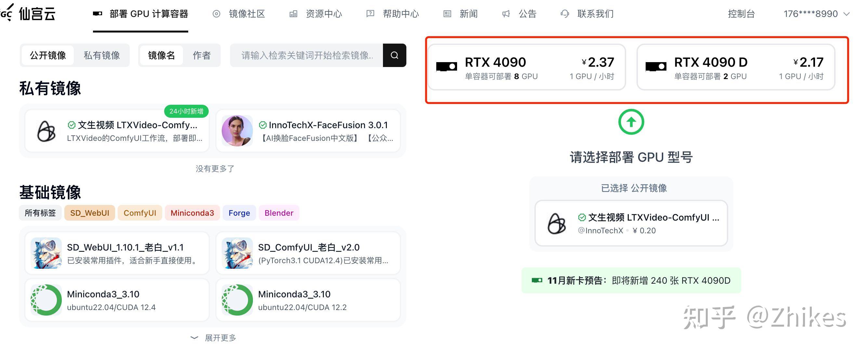Click the GPU icon beside 部署 GPU 计算容器

(98, 13)
